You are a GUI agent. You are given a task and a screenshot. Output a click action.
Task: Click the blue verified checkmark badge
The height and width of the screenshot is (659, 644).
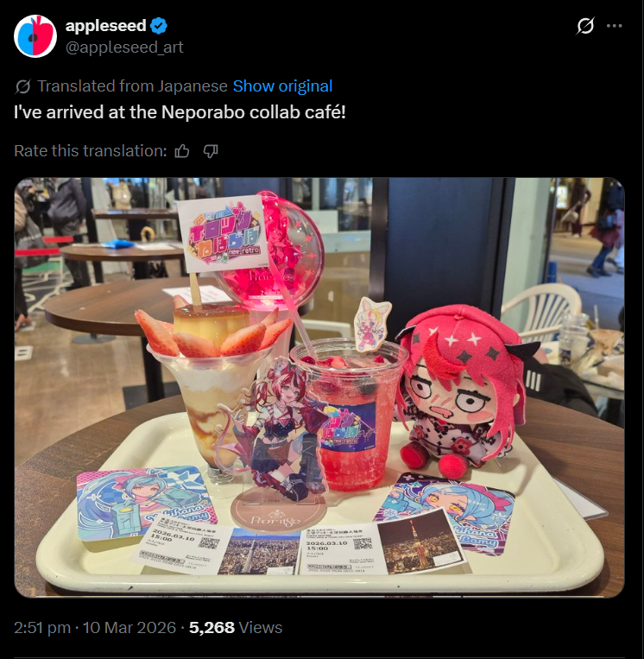pyautogui.click(x=159, y=26)
